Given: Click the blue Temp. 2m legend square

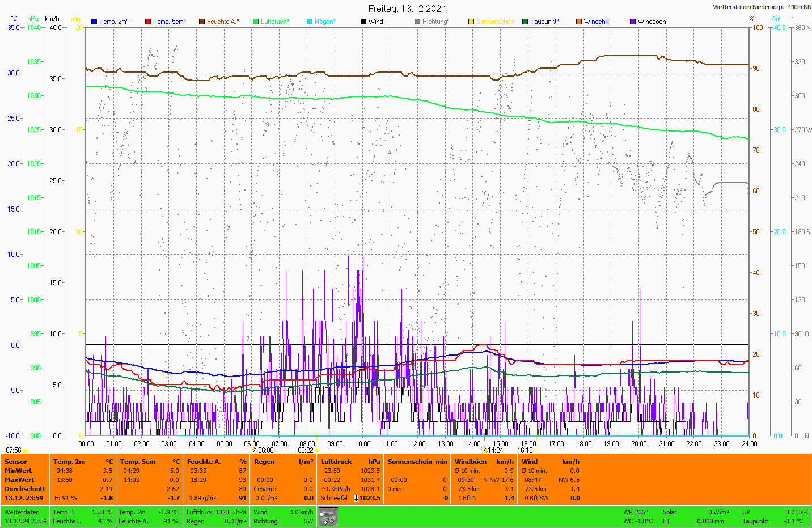Looking at the screenshot, I should 94,22.
